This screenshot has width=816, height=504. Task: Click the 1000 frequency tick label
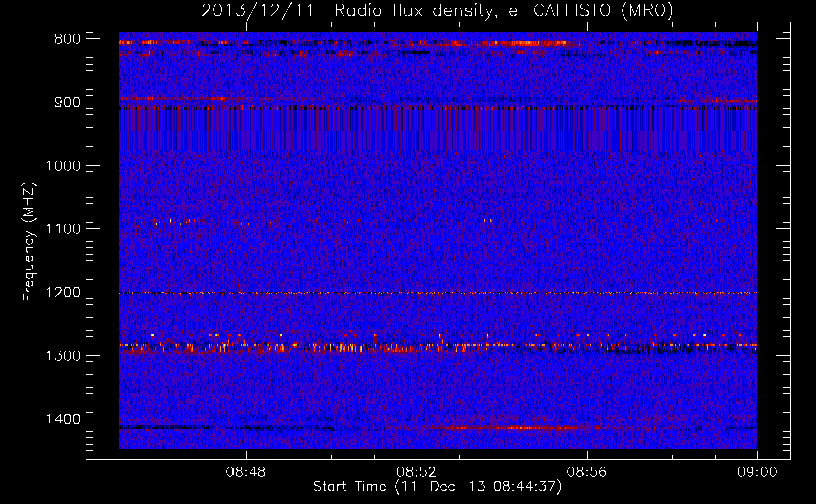point(63,166)
